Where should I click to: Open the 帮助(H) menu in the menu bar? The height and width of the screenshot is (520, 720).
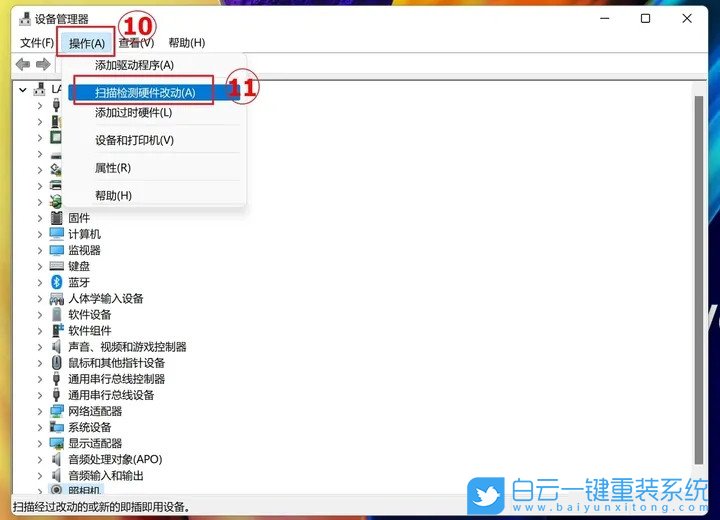186,43
